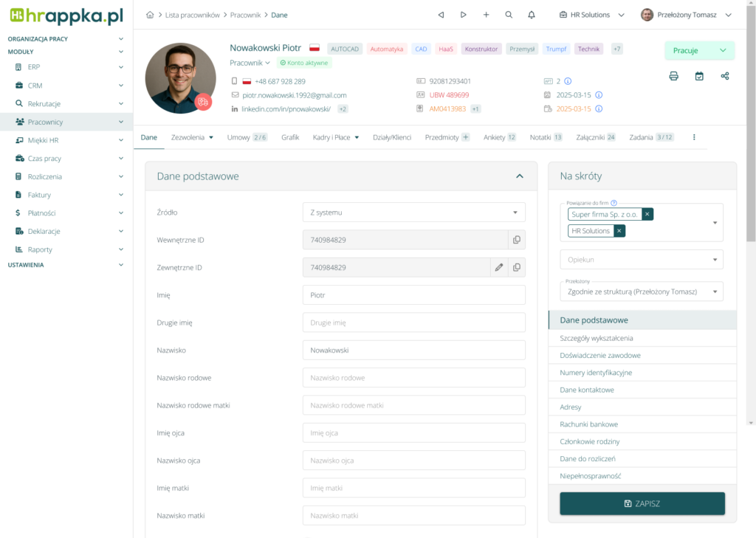Image resolution: width=756 pixels, height=538 pixels.
Task: Click the notifications bell icon
Action: click(532, 15)
